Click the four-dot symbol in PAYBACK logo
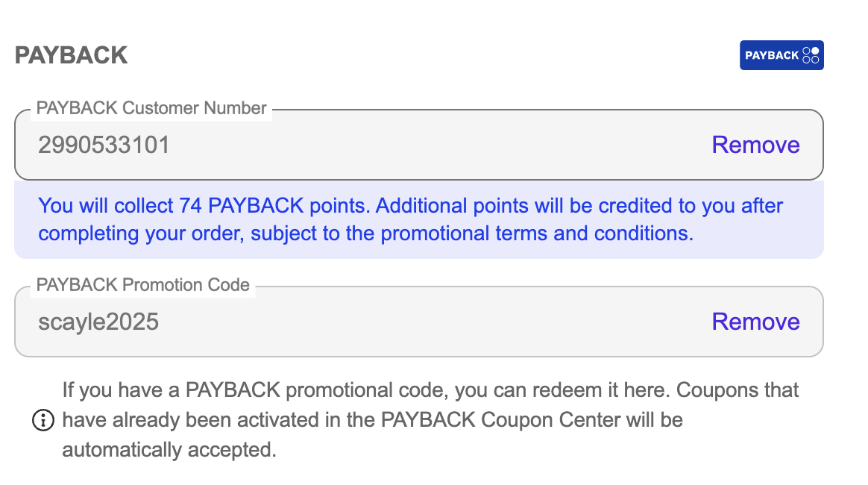 [x=811, y=55]
